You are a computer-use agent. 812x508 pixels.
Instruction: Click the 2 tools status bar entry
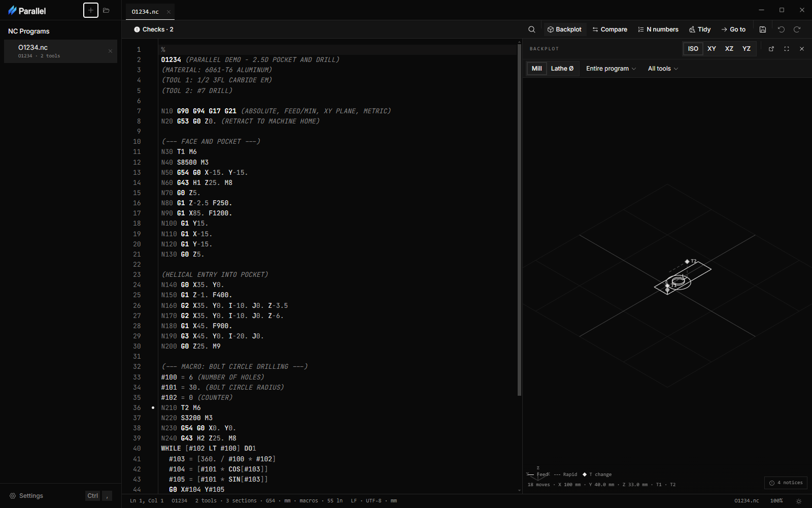206,501
